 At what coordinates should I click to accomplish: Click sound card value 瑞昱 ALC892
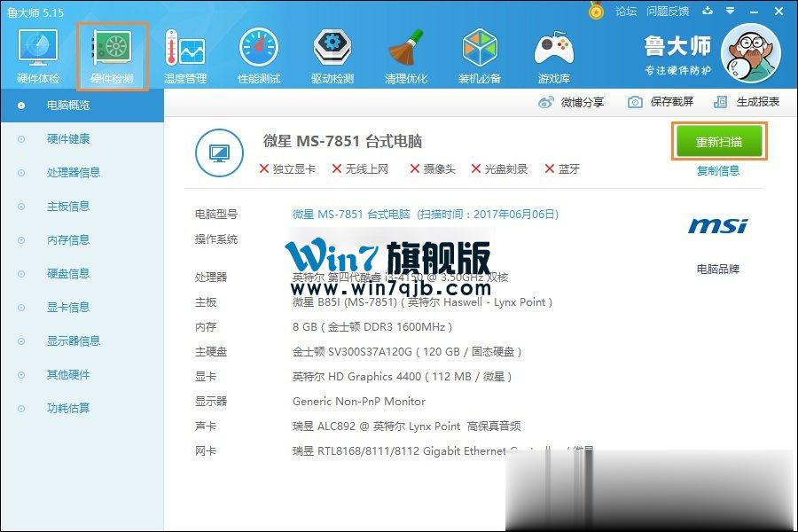point(407,426)
